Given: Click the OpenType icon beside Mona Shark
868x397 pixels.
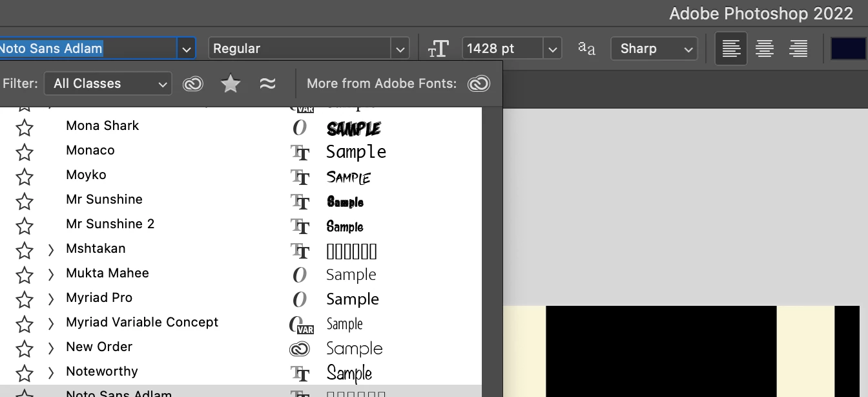Looking at the screenshot, I should pyautogui.click(x=300, y=128).
